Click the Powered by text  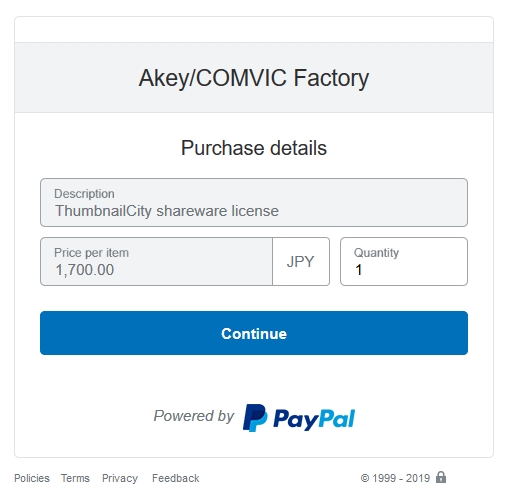(x=194, y=416)
